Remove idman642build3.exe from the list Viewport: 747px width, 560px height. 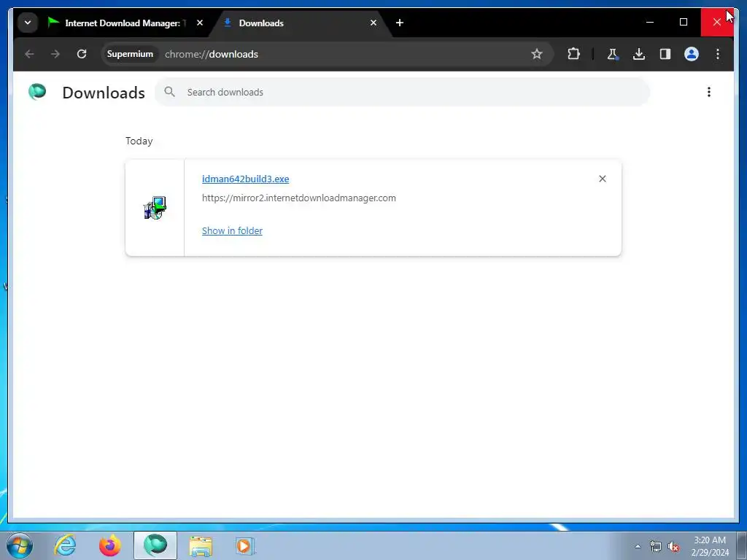pos(602,179)
